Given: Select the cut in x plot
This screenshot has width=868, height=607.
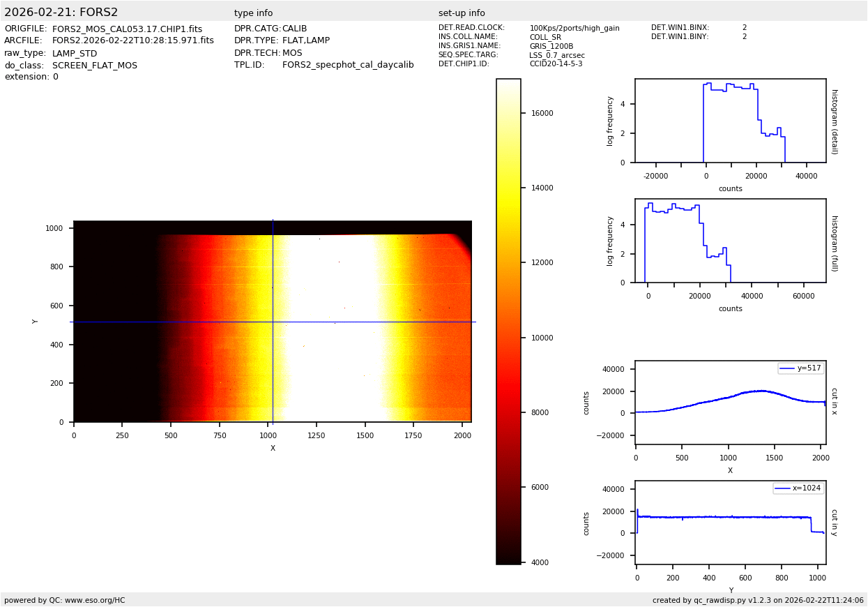Looking at the screenshot, I should tap(730, 403).
